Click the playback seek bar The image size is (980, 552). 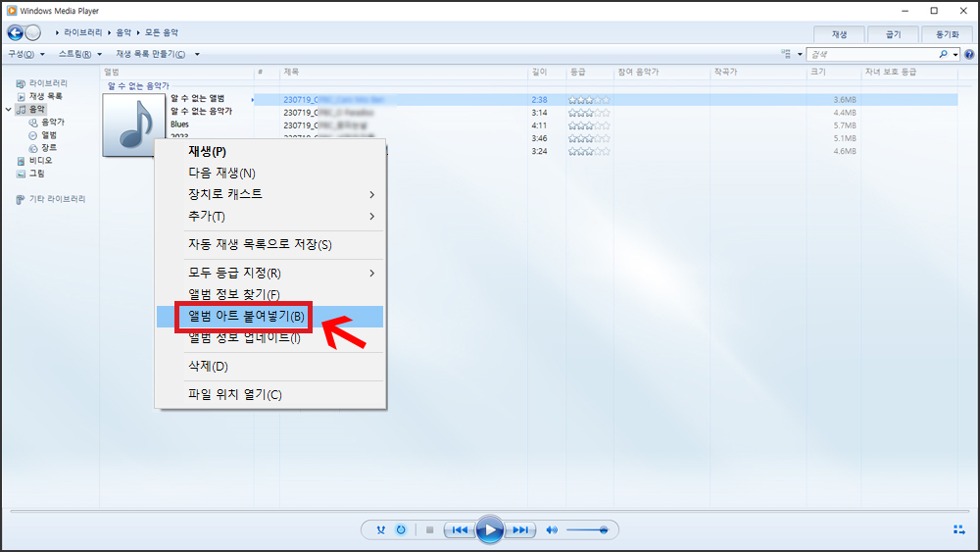tap(489, 512)
